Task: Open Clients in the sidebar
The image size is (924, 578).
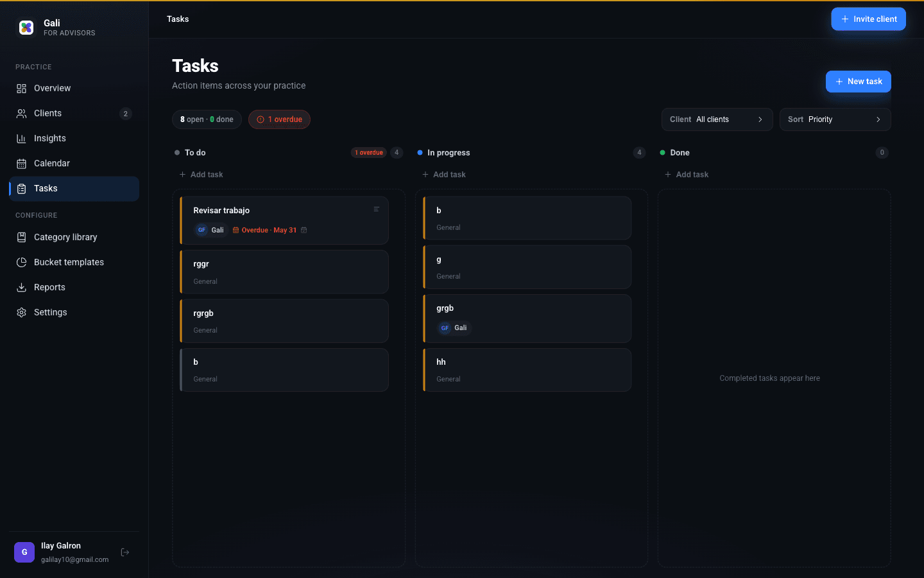Action: click(x=74, y=114)
